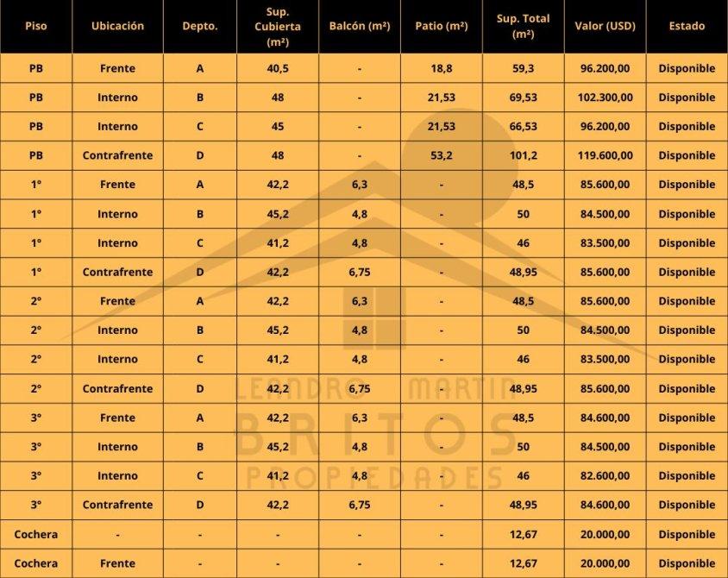
Task: Click Frente in the last Cochera row
Action: point(117,563)
